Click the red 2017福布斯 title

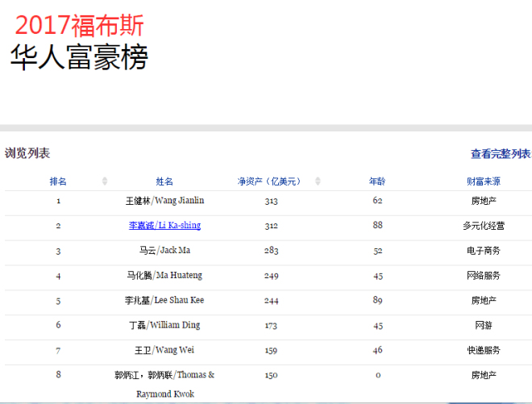(79, 26)
